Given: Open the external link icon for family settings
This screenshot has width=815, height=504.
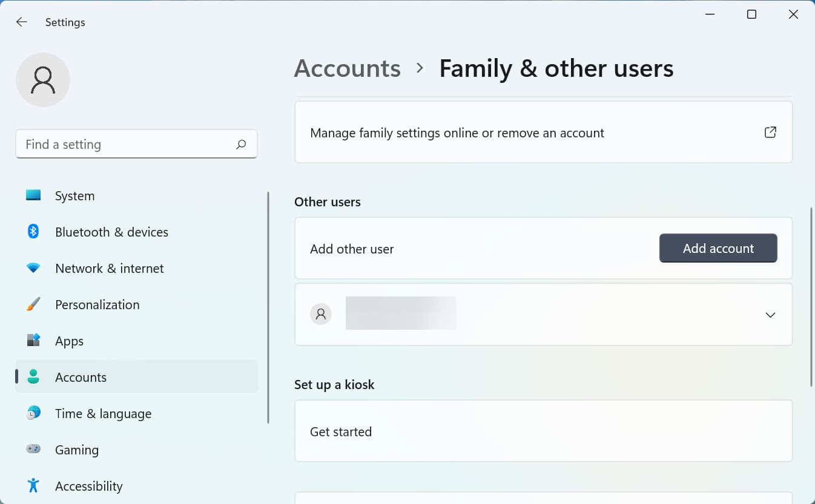Looking at the screenshot, I should pos(770,133).
